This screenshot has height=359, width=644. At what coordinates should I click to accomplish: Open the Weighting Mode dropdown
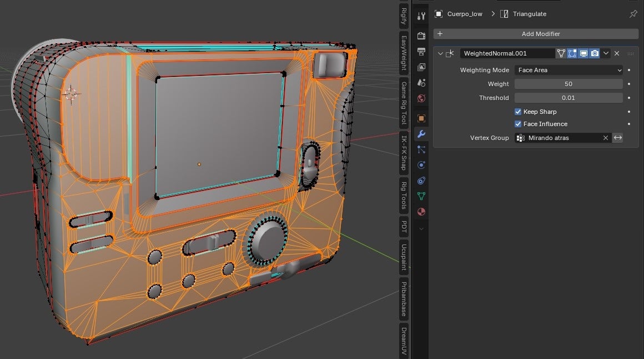[568, 70]
